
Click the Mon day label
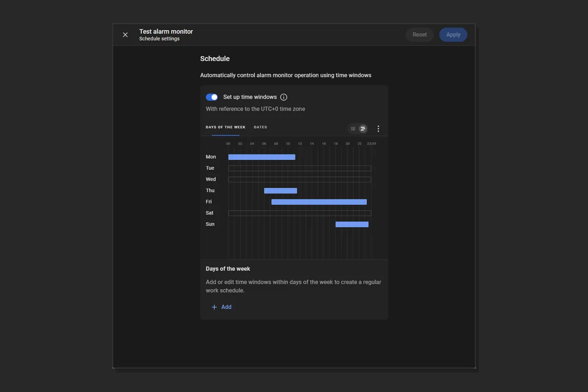click(211, 157)
